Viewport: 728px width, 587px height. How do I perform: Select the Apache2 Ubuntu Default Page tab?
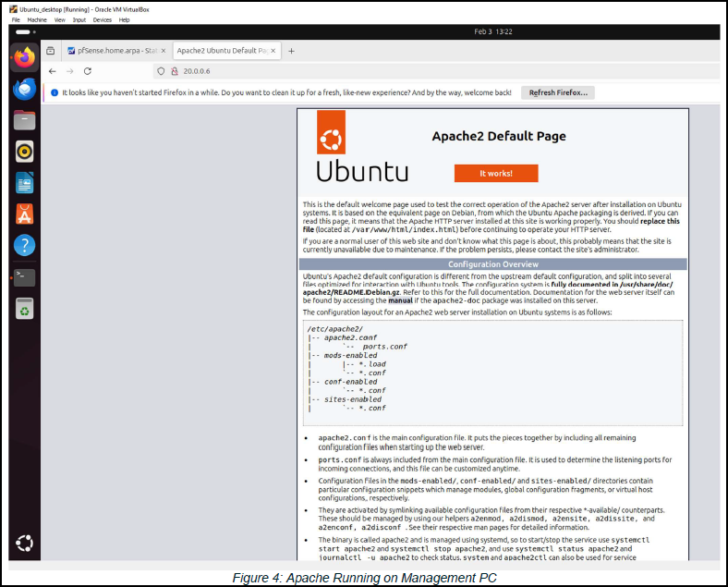coord(225,51)
